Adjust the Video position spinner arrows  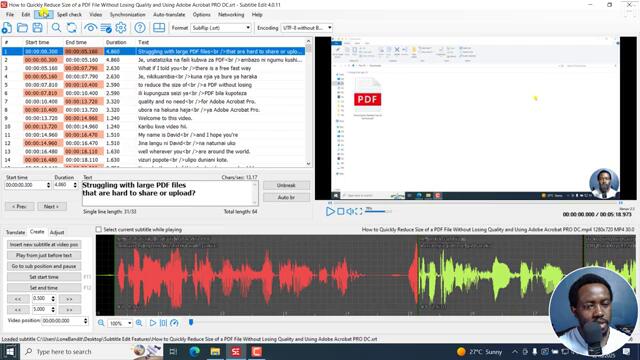click(x=86, y=321)
